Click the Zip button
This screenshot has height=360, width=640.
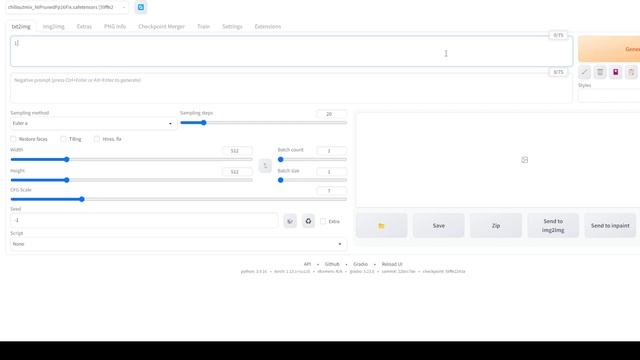pos(496,226)
